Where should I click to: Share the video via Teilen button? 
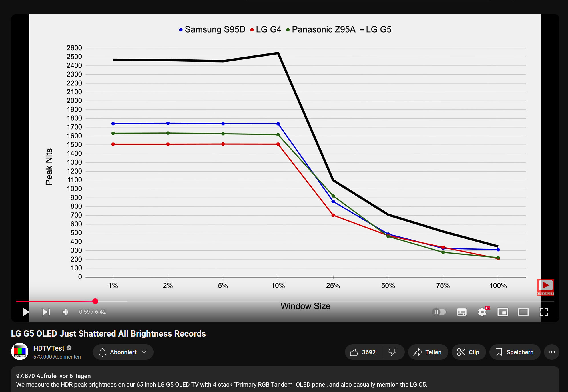pyautogui.click(x=428, y=352)
